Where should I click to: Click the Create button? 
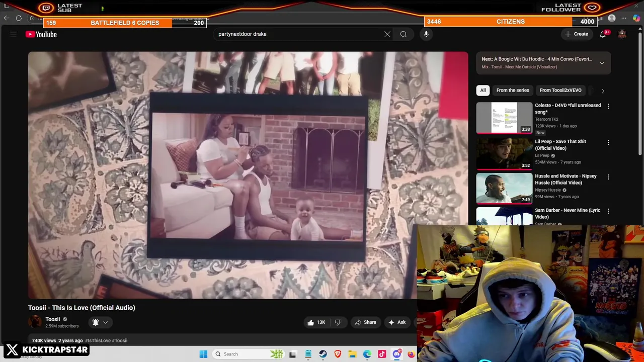coord(577,34)
